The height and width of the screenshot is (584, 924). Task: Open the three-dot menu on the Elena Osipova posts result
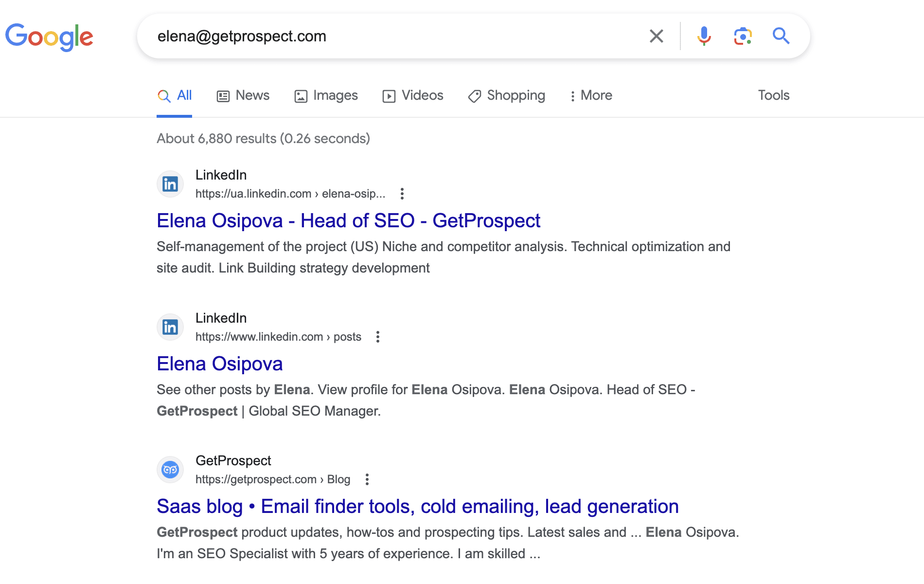click(378, 336)
